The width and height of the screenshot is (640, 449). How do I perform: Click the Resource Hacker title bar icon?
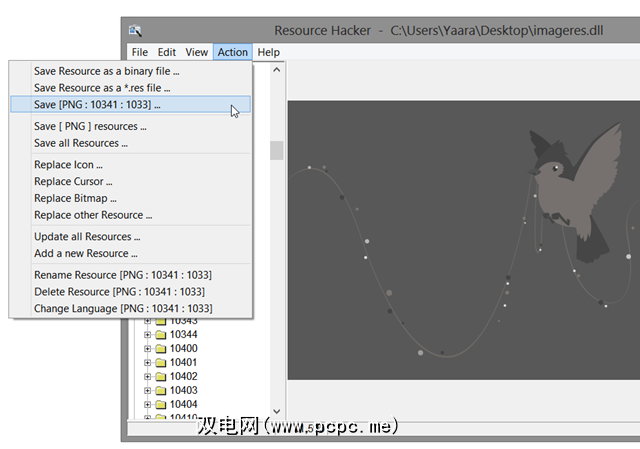[137, 30]
